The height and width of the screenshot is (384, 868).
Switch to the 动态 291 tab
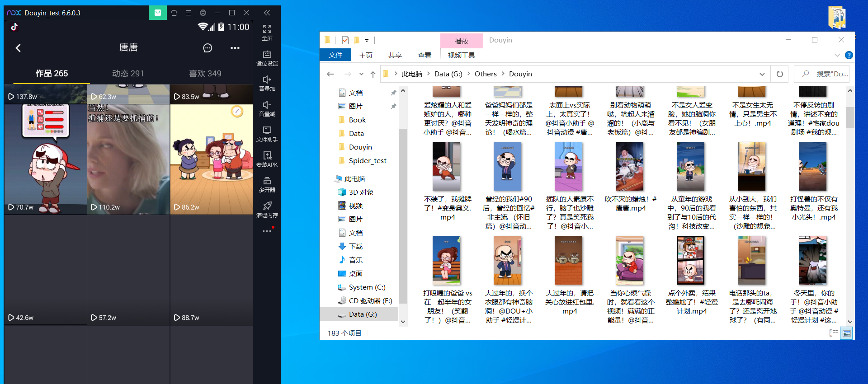coord(128,73)
